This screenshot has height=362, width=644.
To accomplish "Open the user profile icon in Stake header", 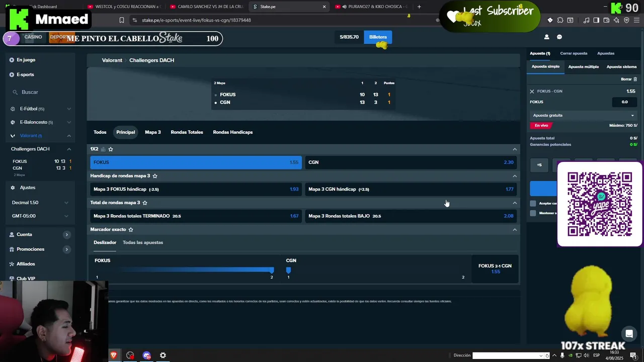I will 546,37.
